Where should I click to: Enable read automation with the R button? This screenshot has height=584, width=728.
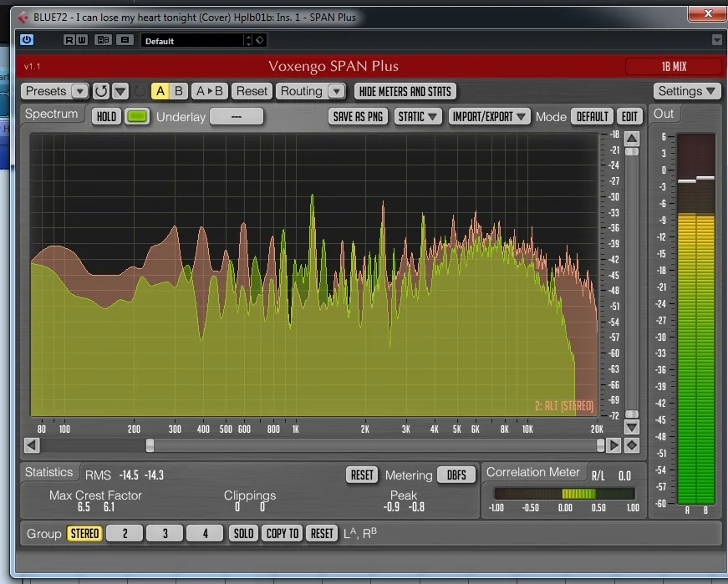69,40
